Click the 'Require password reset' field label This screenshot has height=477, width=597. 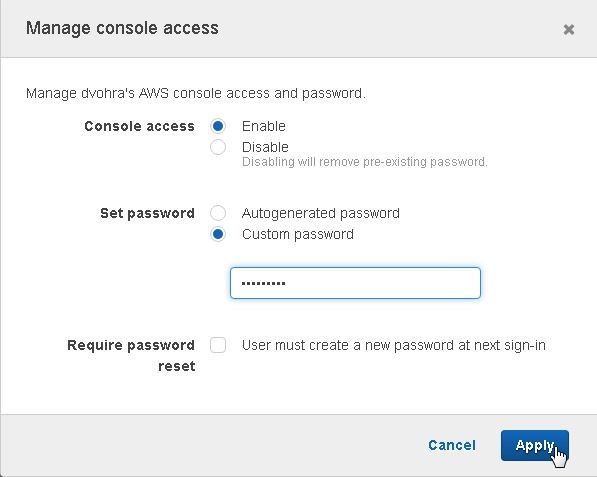pos(131,356)
